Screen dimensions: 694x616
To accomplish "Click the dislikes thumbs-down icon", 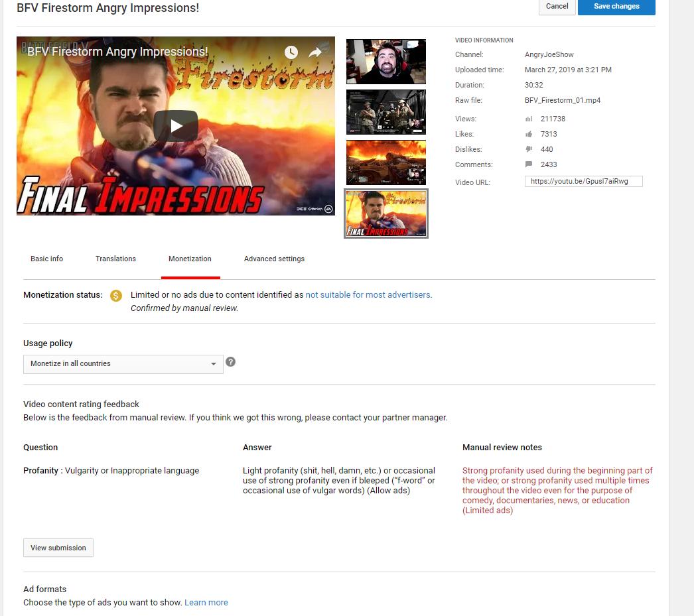I will (529, 149).
